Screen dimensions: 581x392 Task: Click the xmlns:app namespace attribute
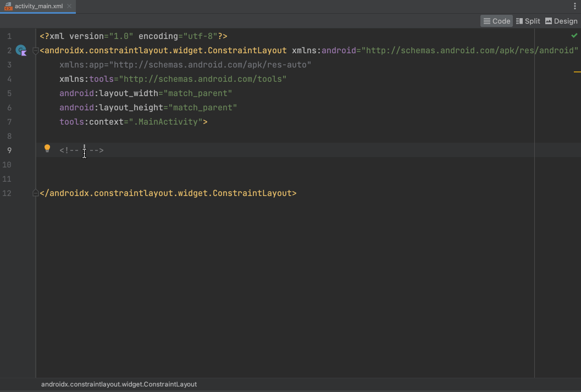pyautogui.click(x=185, y=65)
